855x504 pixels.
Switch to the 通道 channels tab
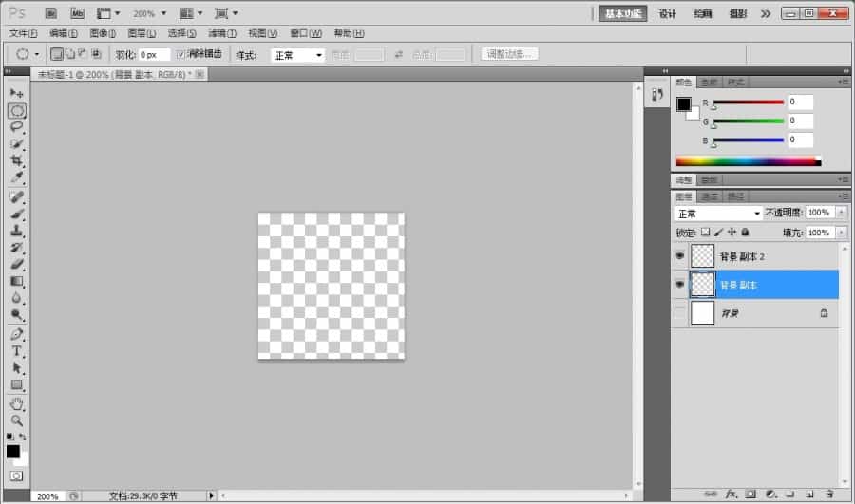(710, 196)
